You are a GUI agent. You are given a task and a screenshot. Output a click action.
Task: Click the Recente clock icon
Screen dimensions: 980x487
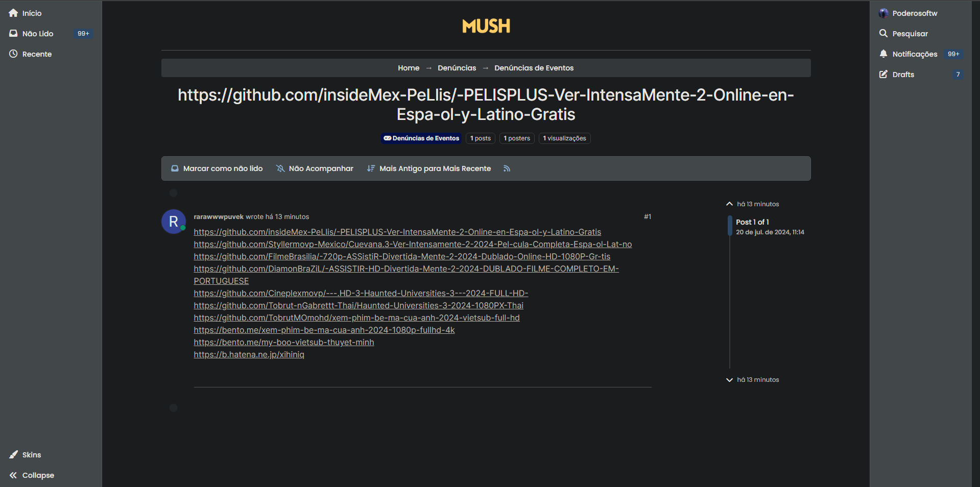pyautogui.click(x=13, y=54)
